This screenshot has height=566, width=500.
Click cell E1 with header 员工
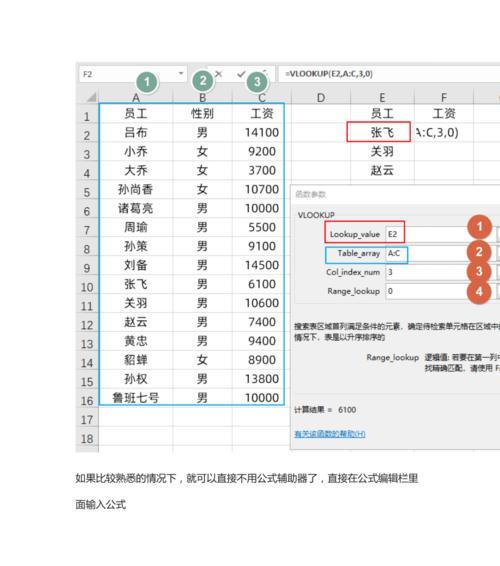click(382, 114)
